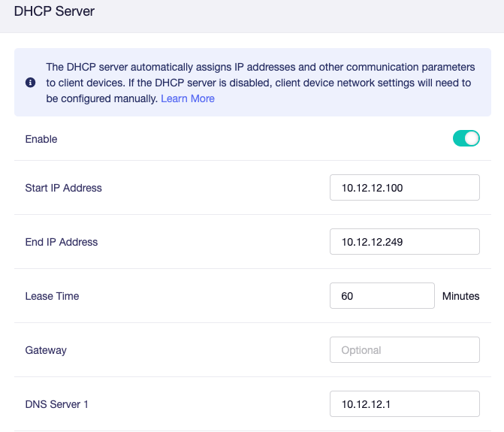This screenshot has height=432, width=504.
Task: Select the Gateway label text
Action: coord(46,350)
